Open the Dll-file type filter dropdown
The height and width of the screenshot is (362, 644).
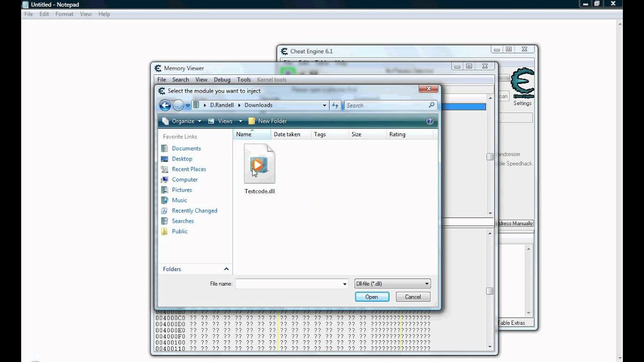click(392, 284)
